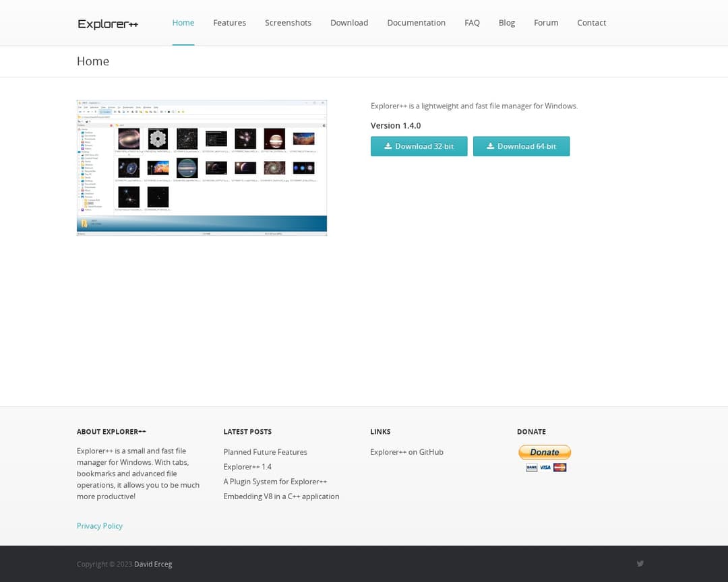Click the Home page title heading
Screen dimensions: 728x582
(93, 61)
